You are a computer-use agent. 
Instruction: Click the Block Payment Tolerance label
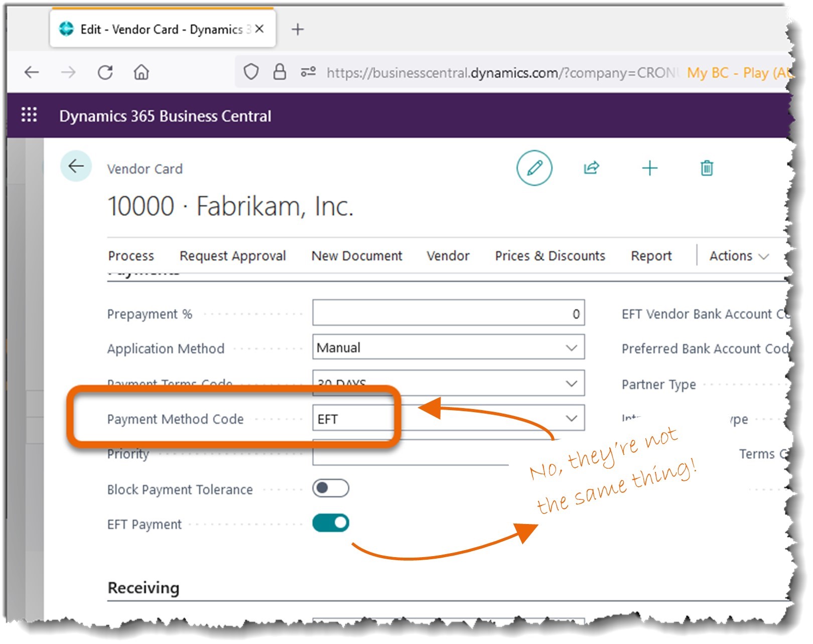click(x=180, y=489)
